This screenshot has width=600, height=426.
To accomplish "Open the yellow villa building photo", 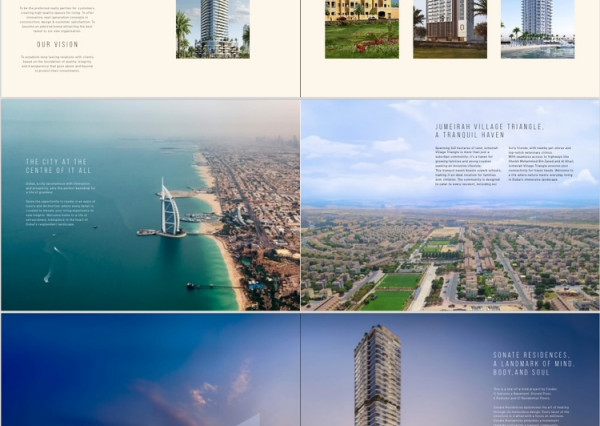I will (x=362, y=29).
